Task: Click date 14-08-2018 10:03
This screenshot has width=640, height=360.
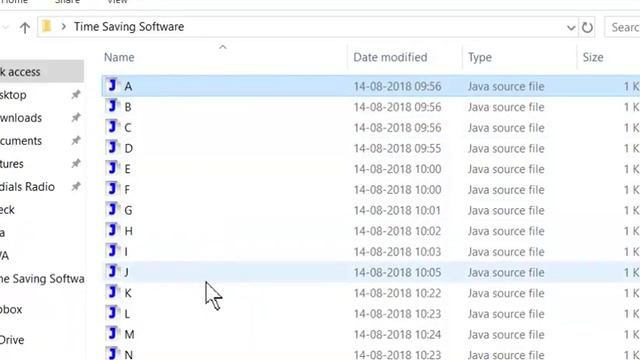Action: pyautogui.click(x=397, y=252)
